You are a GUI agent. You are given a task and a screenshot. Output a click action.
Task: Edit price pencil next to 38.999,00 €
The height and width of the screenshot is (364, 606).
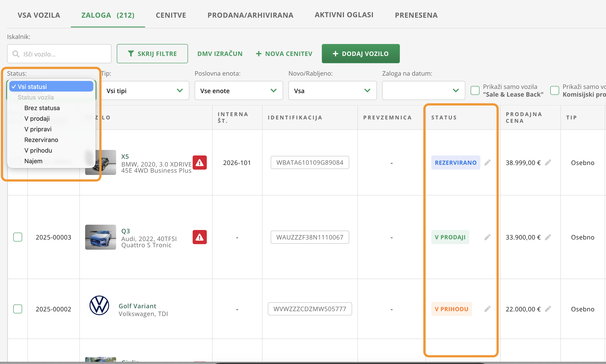[548, 162]
